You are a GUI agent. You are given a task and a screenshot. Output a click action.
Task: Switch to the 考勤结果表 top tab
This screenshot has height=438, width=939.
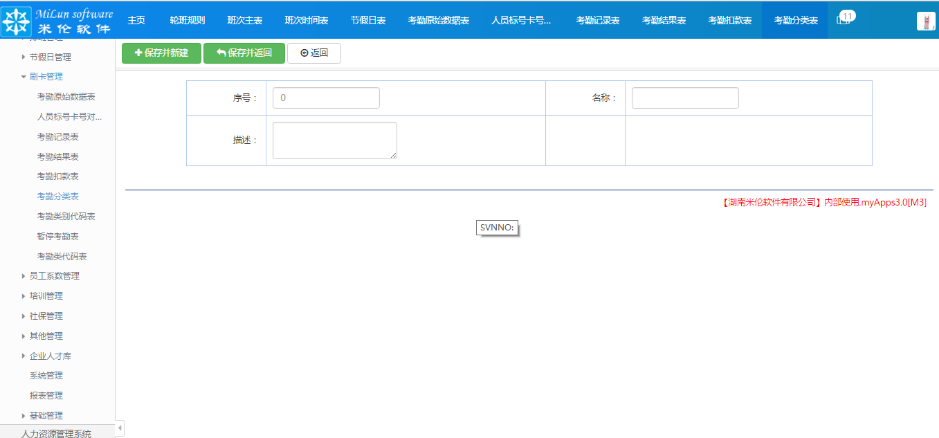tap(663, 20)
